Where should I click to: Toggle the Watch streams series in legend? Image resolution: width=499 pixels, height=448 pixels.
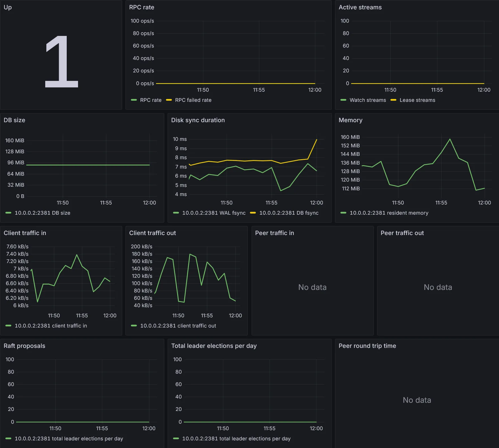pos(368,100)
